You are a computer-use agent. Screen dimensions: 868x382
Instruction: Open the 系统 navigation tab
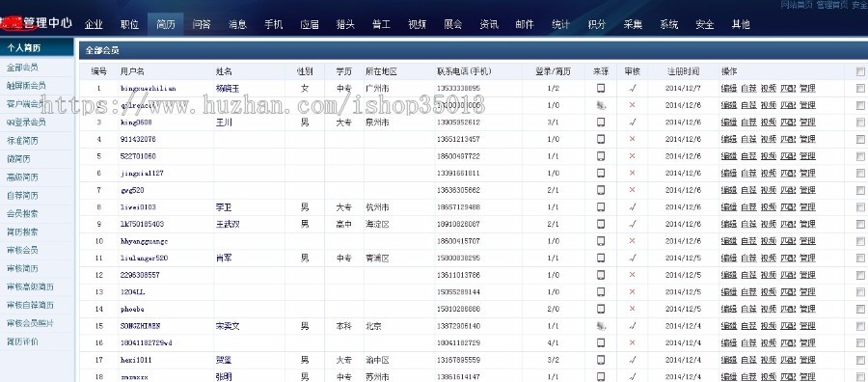point(668,24)
